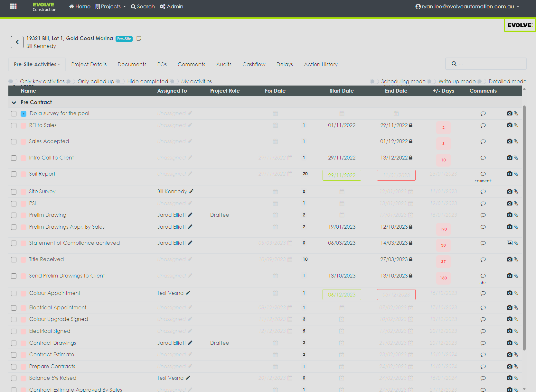This screenshot has height=392, width=536.
Task: Check the Sales Accepted checkbox
Action: [x=14, y=142]
